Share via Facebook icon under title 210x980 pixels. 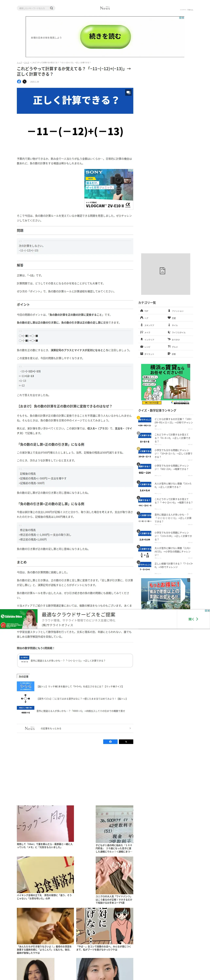(x=19, y=81)
